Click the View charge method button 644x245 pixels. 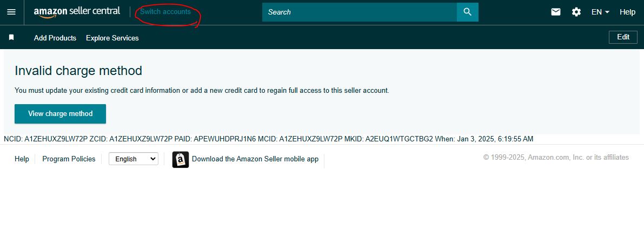pos(61,114)
